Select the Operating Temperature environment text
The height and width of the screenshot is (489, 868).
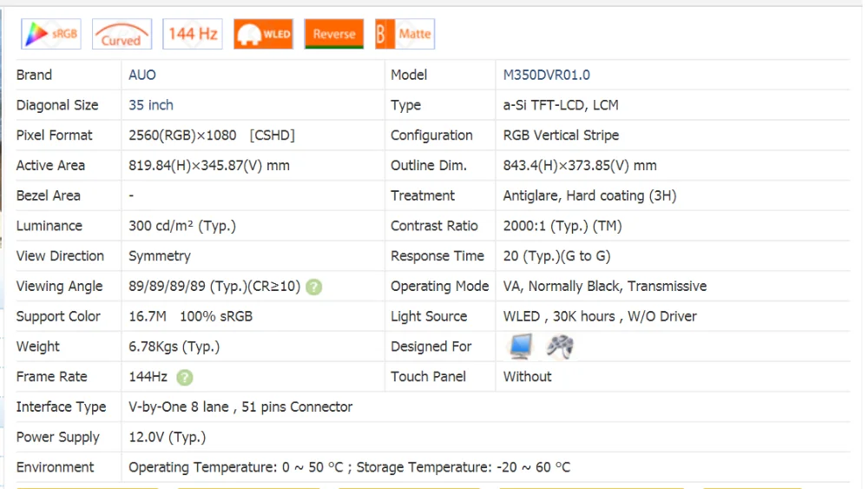point(349,467)
